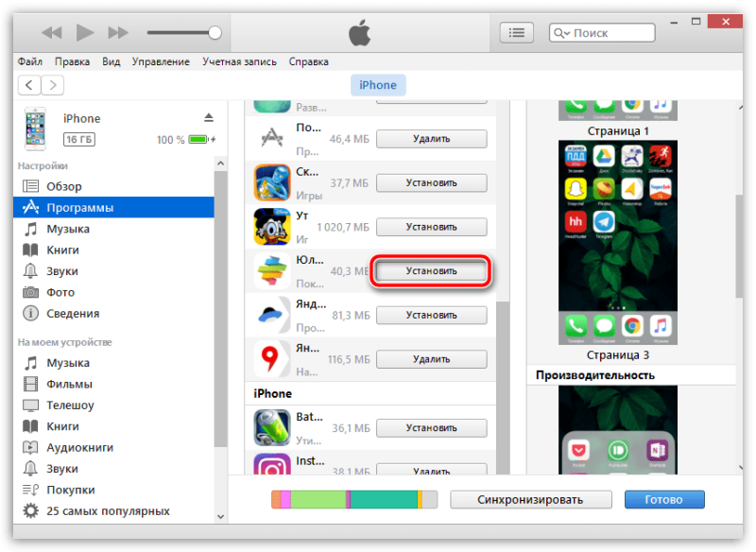Open Музыка under На моем устройстве
This screenshot has width=756, height=552.
(x=113, y=363)
